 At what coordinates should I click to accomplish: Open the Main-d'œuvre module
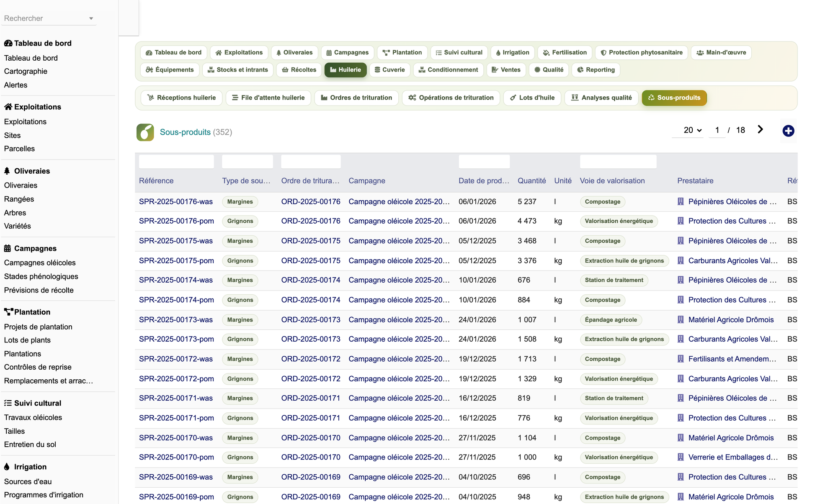(x=721, y=52)
